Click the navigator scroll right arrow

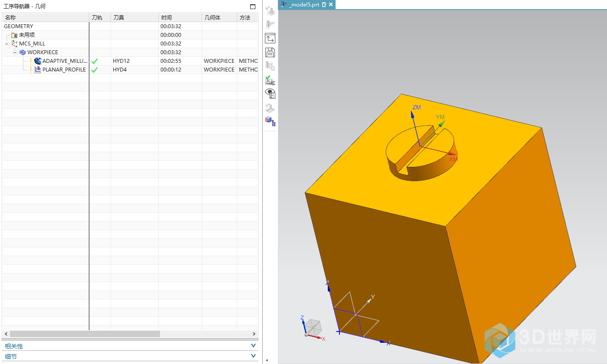click(x=254, y=334)
